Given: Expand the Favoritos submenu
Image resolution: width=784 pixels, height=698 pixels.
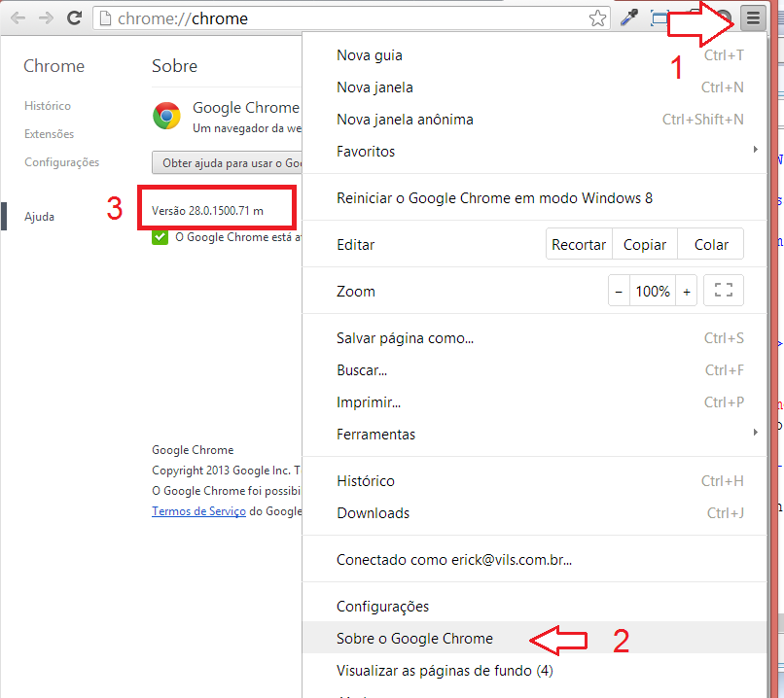Looking at the screenshot, I should [x=534, y=152].
